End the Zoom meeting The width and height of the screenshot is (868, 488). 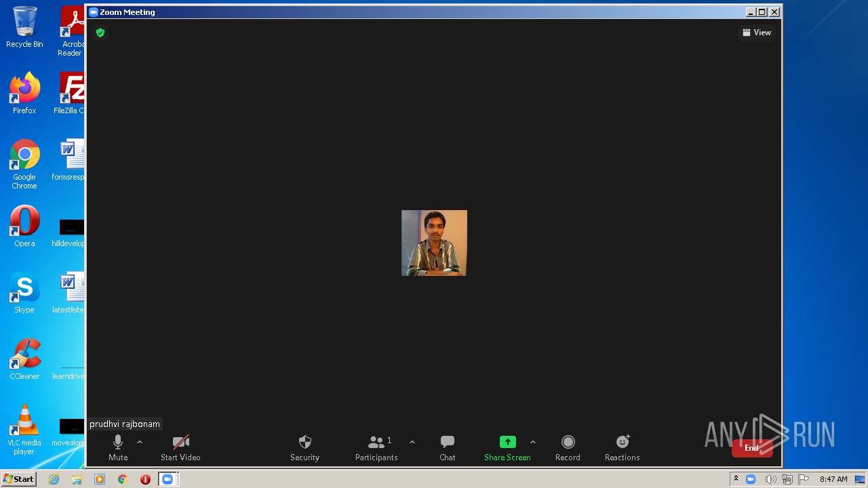click(x=752, y=448)
